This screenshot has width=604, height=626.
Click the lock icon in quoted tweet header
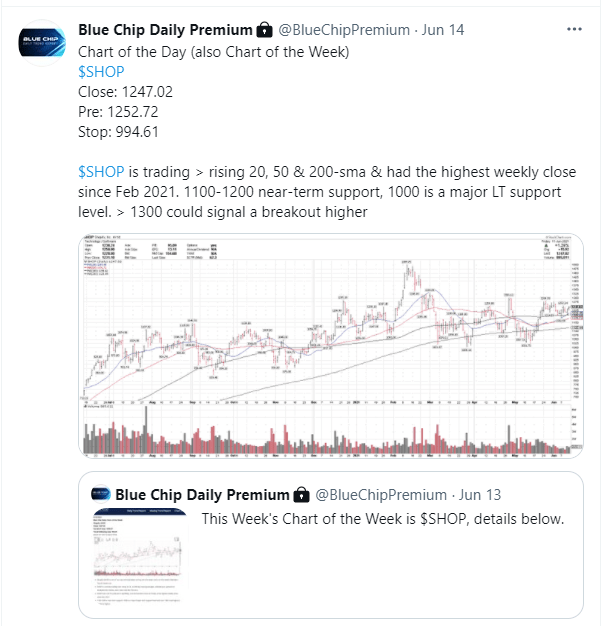(x=301, y=495)
